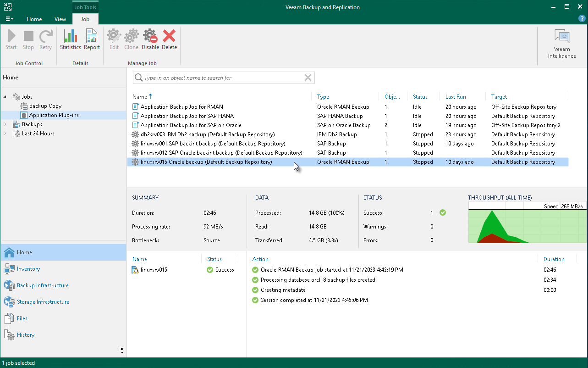This screenshot has width=588, height=368.
Task: Collapse the Jobs tree node
Action: click(x=4, y=96)
